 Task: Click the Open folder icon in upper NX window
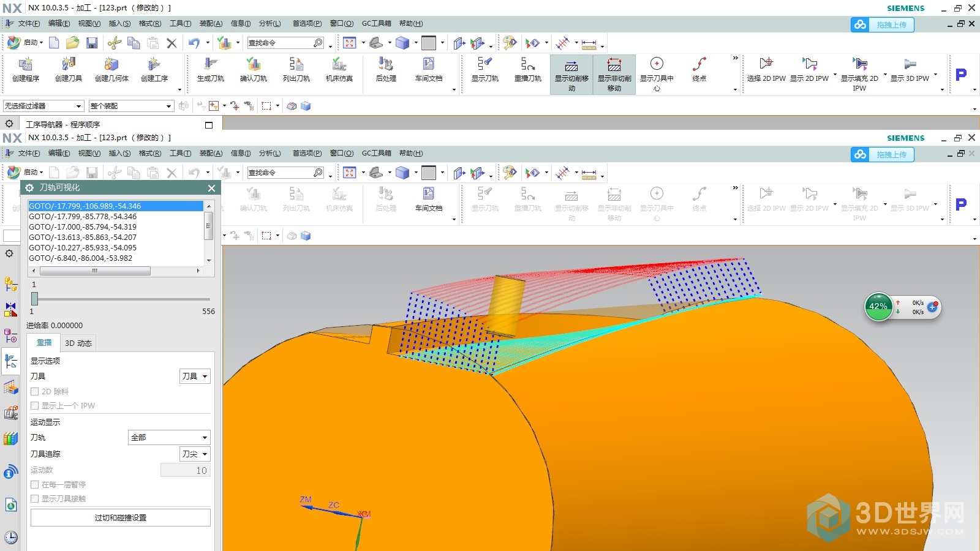click(72, 43)
